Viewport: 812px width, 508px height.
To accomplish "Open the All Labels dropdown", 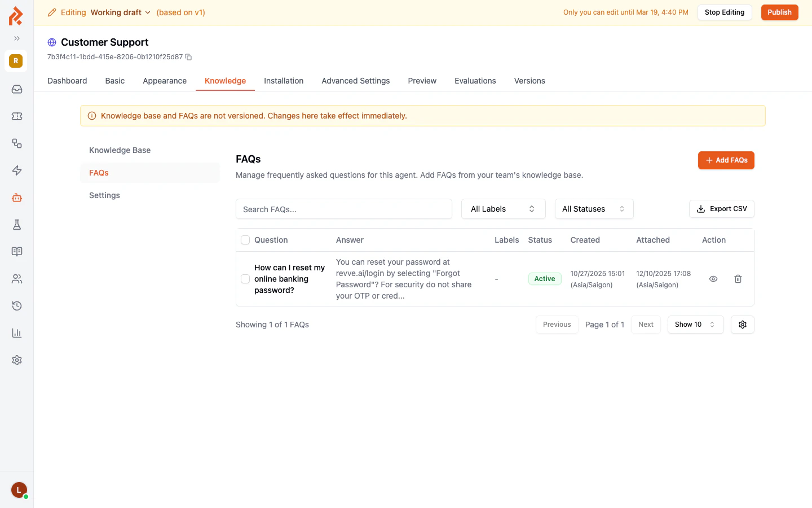I will tap(502, 209).
